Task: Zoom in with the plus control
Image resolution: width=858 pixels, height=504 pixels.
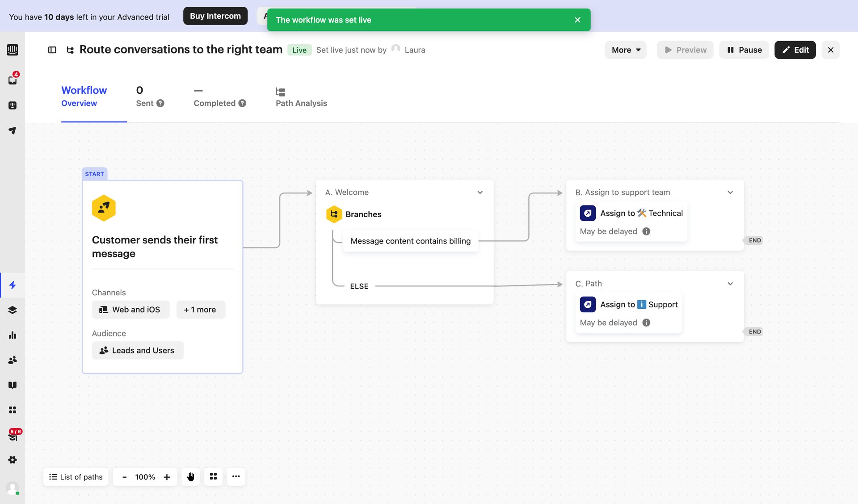Action: (167, 477)
